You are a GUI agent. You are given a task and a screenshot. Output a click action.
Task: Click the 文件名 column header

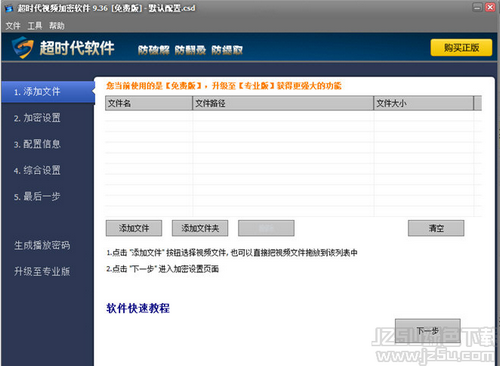(149, 103)
